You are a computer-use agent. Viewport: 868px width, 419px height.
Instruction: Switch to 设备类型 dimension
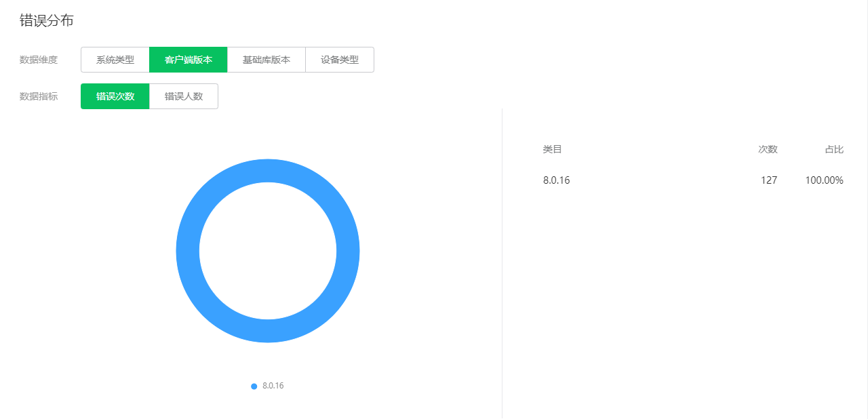tap(340, 60)
